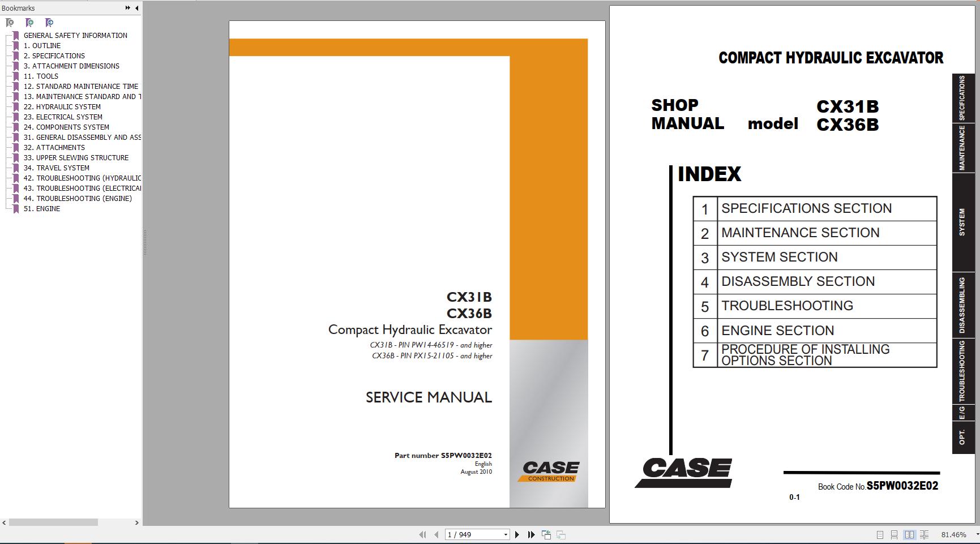Click the SERVICE MANUAL title on cover

tap(429, 397)
